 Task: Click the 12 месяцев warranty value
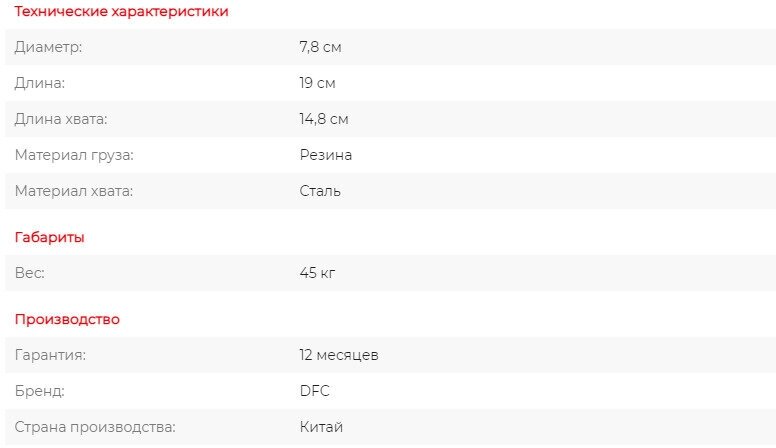[339, 355]
